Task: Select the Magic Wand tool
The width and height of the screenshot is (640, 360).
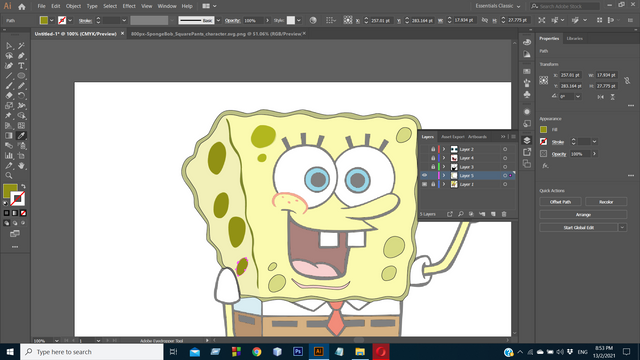Action: click(21, 46)
